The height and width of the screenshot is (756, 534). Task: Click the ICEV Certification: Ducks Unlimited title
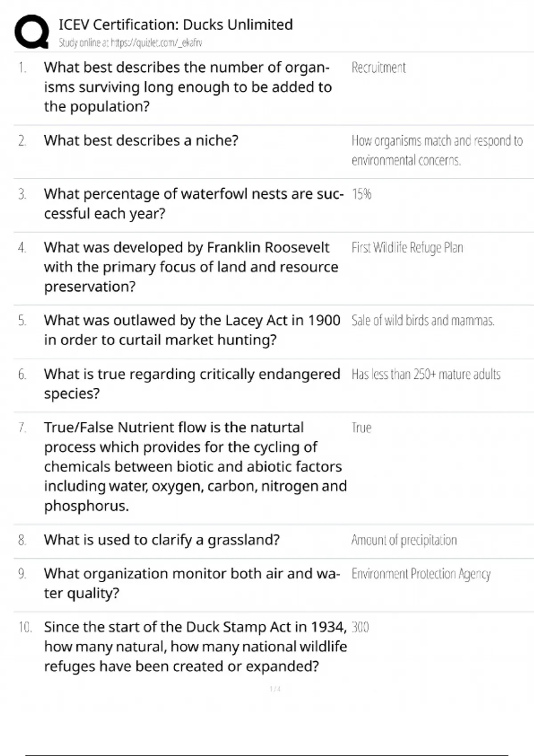[x=176, y=24]
